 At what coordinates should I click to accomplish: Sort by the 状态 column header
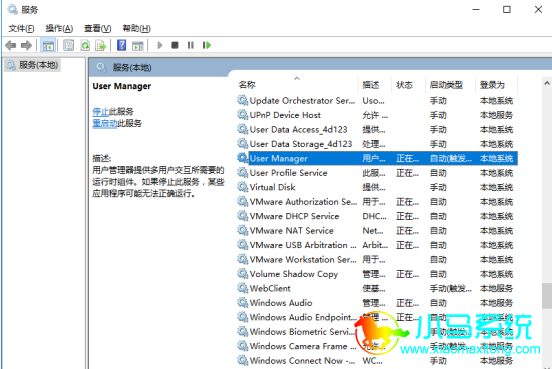pyautogui.click(x=408, y=85)
